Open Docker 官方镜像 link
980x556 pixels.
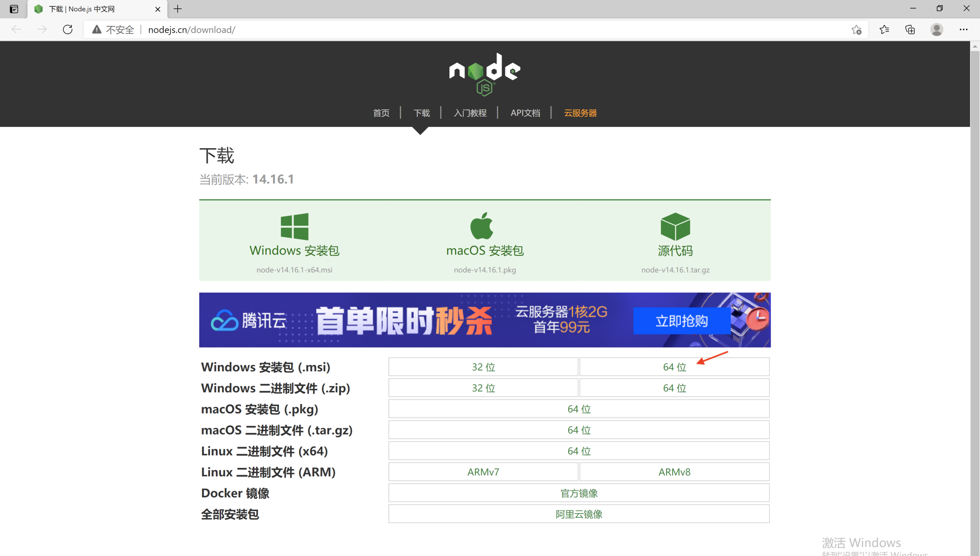(579, 493)
